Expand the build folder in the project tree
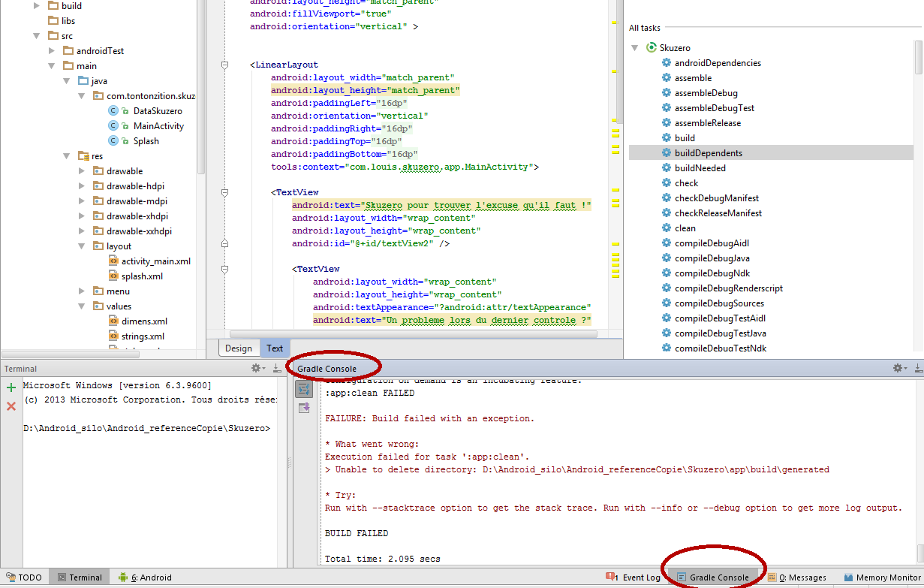The image size is (924, 588). (37, 6)
